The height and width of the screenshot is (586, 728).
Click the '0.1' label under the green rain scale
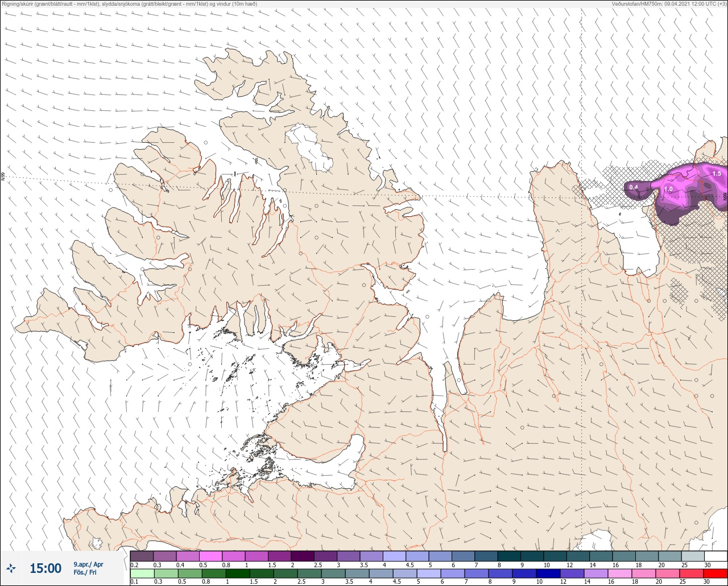(134, 581)
